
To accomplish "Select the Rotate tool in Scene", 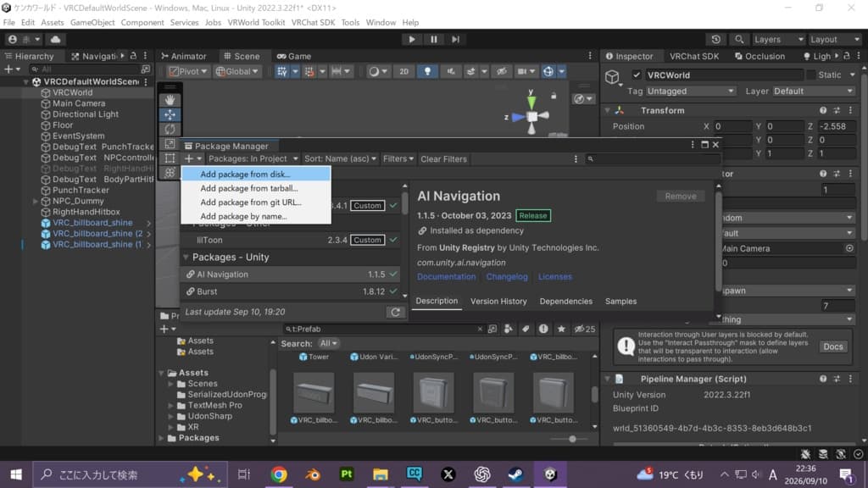I will click(170, 129).
